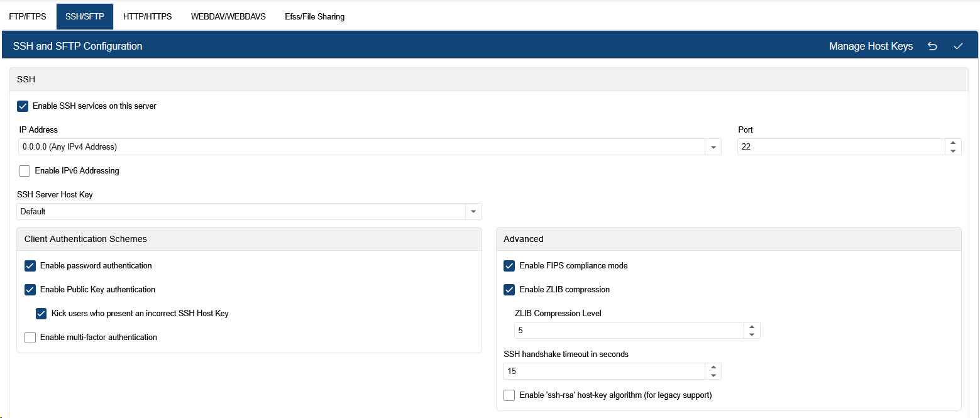Decrease the Port number with down arrow
Image resolution: width=980 pixels, height=418 pixels.
click(x=953, y=151)
